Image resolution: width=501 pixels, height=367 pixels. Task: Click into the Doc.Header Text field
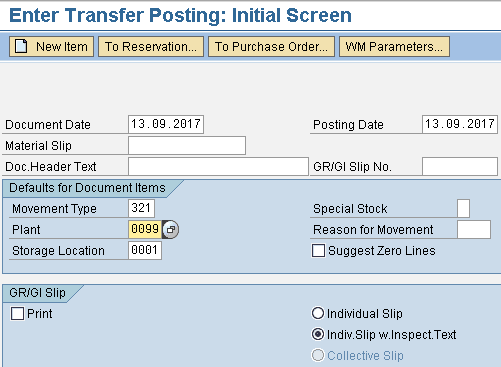pyautogui.click(x=218, y=166)
